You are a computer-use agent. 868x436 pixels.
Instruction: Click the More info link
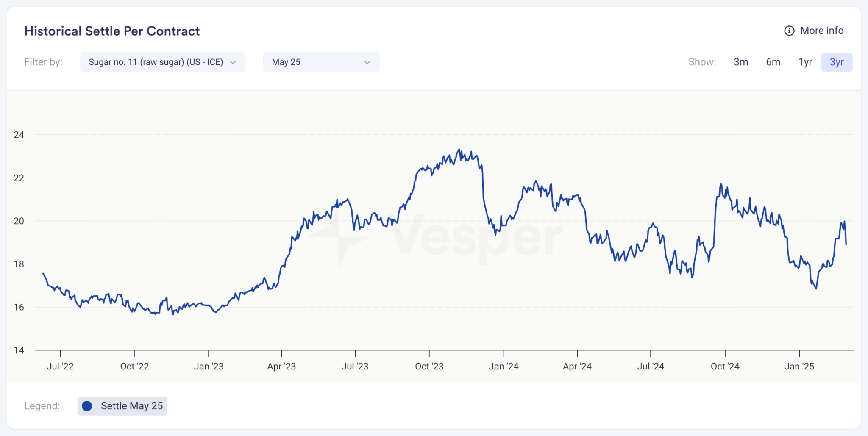pos(822,31)
